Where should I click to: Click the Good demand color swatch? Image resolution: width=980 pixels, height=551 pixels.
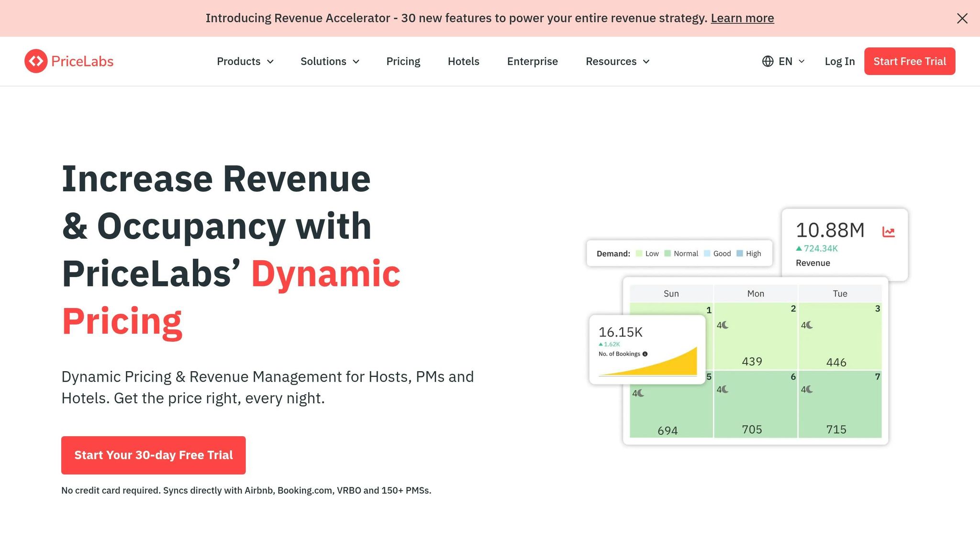pos(707,253)
